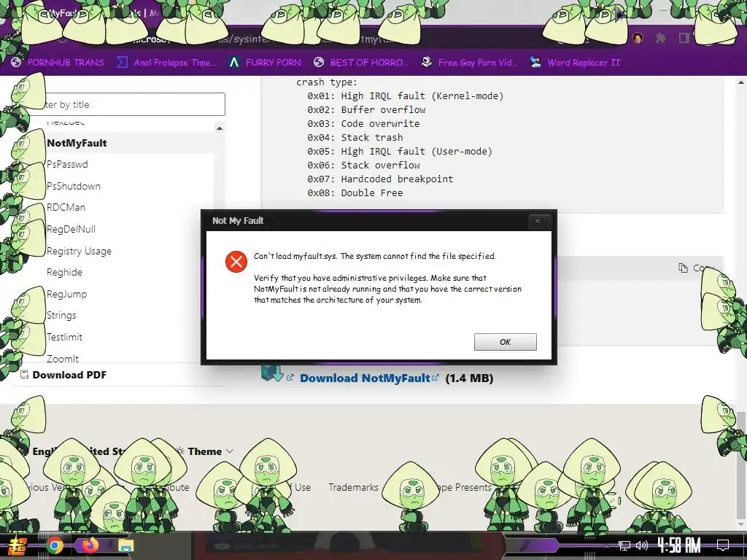Screen dimensions: 747x560
Task: Expand the Theme dropdown in the footer
Action: tap(205, 451)
